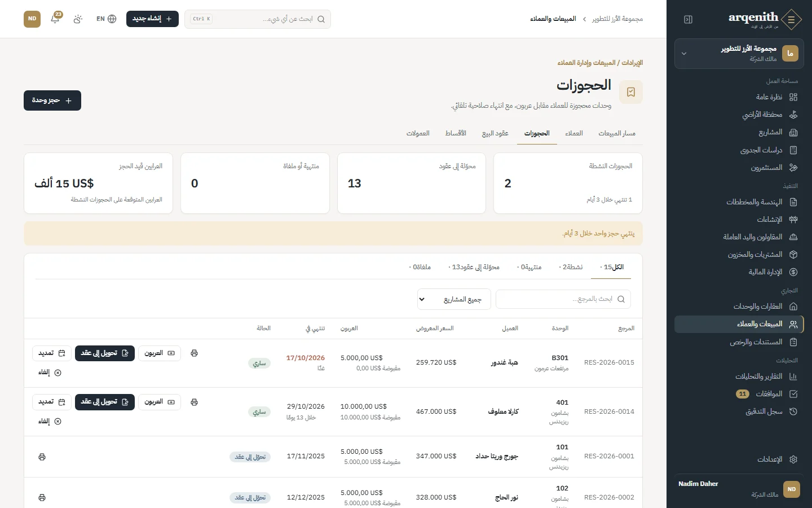This screenshot has height=508, width=812.
Task: Click the العقارات والوحدات sidebar item
Action: (739, 306)
